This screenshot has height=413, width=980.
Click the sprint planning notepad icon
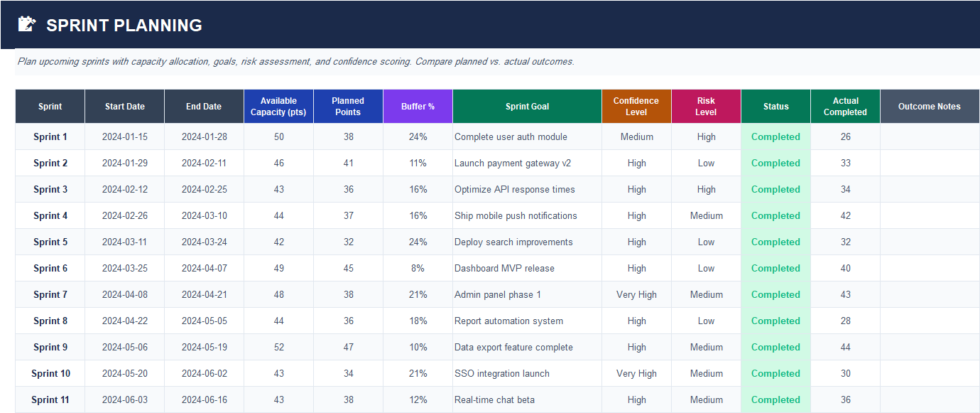[26, 25]
